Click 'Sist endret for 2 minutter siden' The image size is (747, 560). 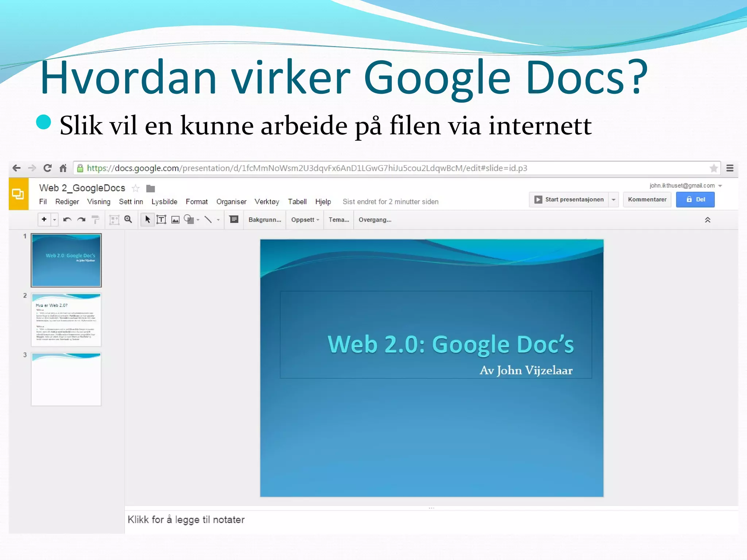(390, 202)
